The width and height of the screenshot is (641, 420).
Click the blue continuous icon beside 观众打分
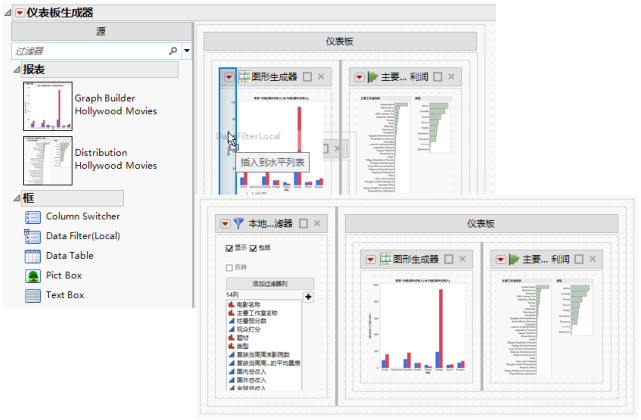[x=231, y=329]
